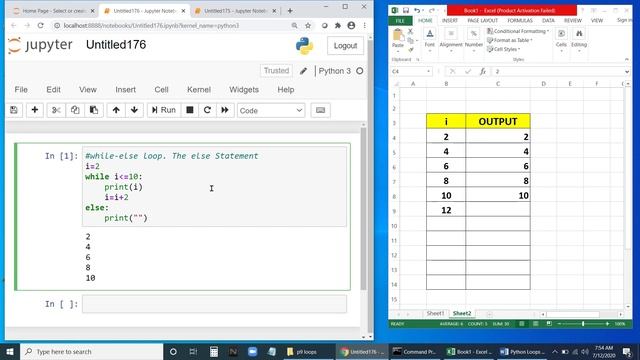640x360 pixels.
Task: Open the command palette keyboard icon
Action: point(320,110)
